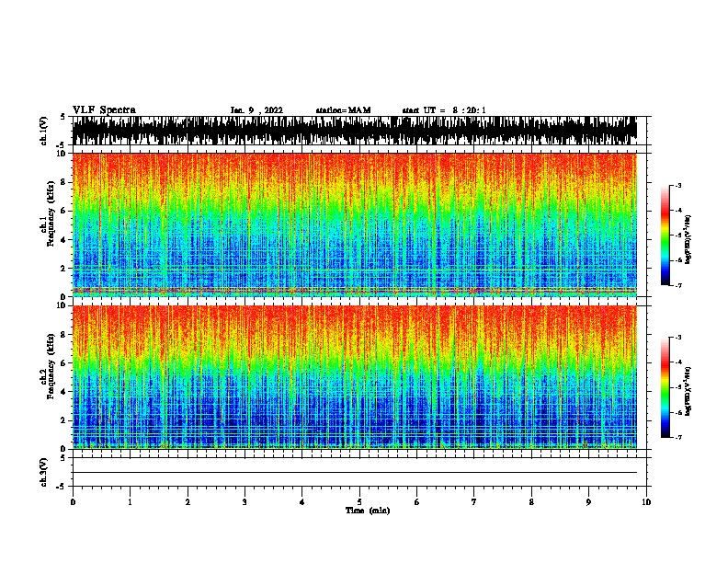The image size is (728, 563).
Task: Click the "start UT = 8:20:1" text
Action: (444, 110)
